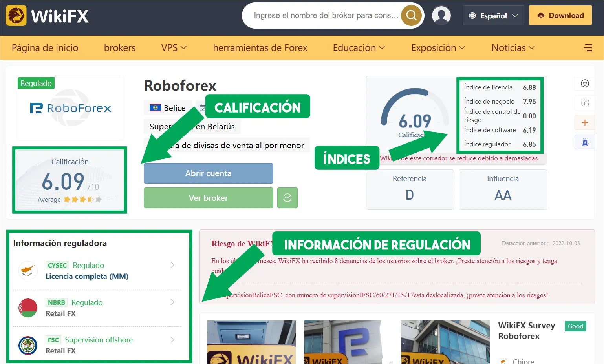Expand the CYSEC regulation row chevron
The image size is (604, 364).
point(172,265)
